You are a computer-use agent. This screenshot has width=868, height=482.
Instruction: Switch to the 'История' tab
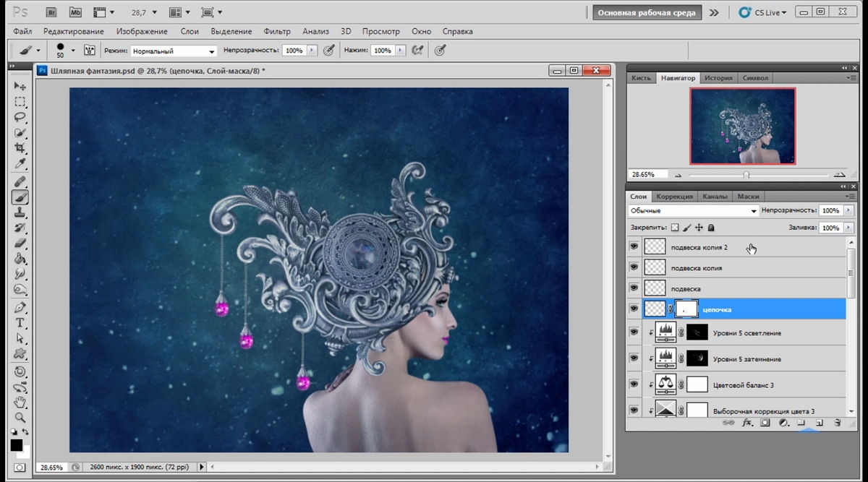718,78
